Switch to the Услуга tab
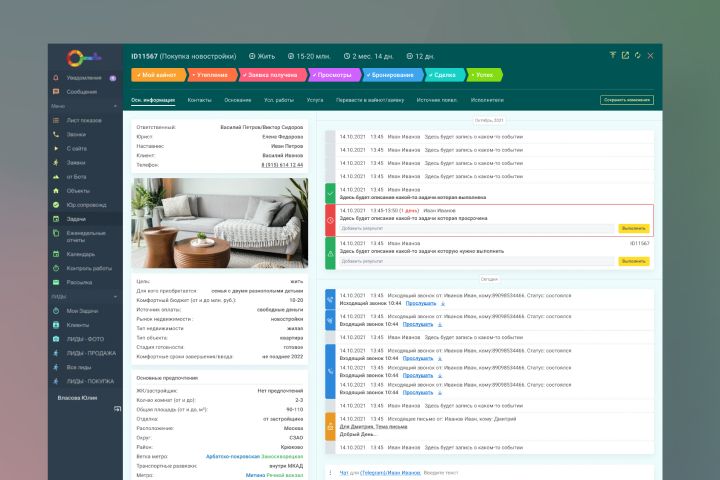Image resolution: width=720 pixels, height=480 pixels. 315,100
